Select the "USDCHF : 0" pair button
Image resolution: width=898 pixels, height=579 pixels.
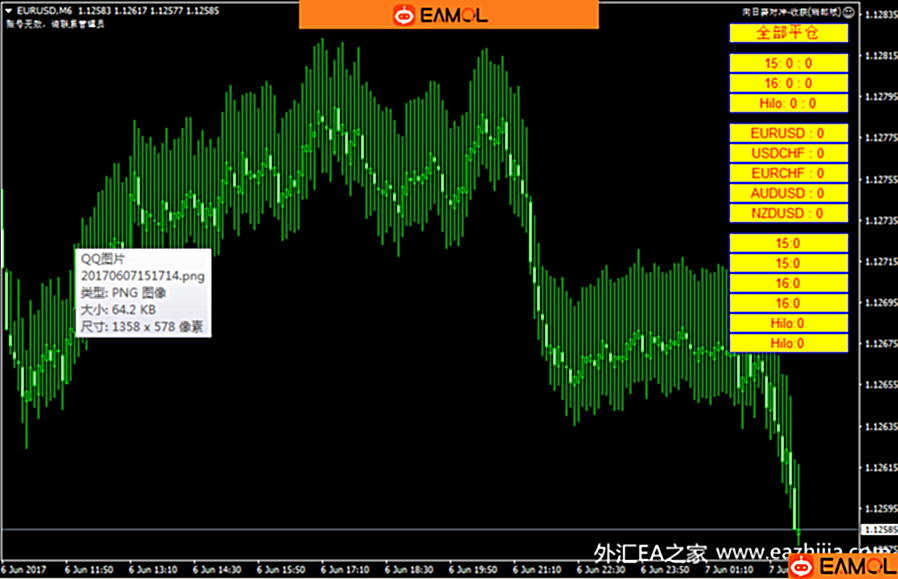pos(788,153)
